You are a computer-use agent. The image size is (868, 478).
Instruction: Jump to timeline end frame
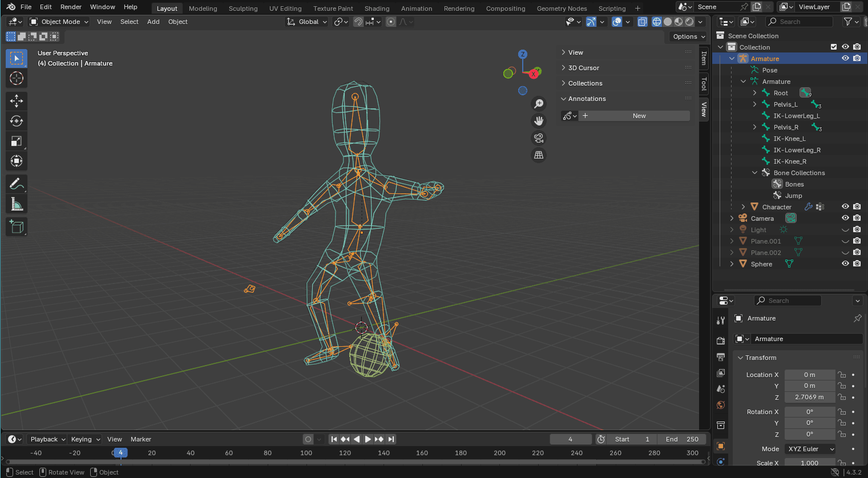tap(391, 439)
